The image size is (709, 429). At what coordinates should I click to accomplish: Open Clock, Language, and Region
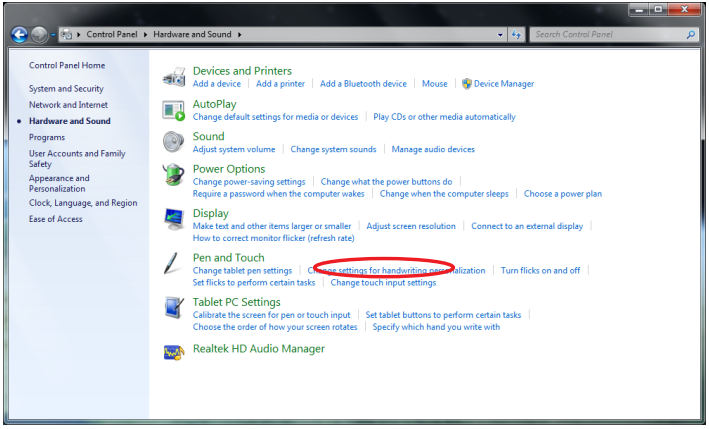tap(83, 203)
